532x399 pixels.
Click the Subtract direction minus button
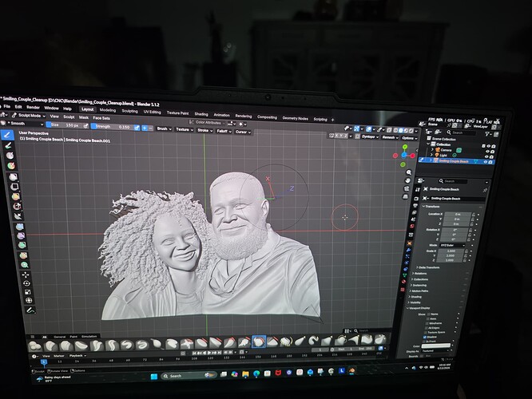(x=150, y=128)
